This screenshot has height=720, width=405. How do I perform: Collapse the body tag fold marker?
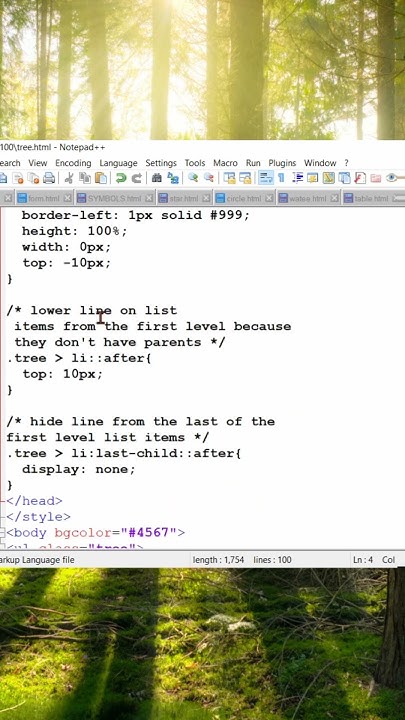point(2,533)
